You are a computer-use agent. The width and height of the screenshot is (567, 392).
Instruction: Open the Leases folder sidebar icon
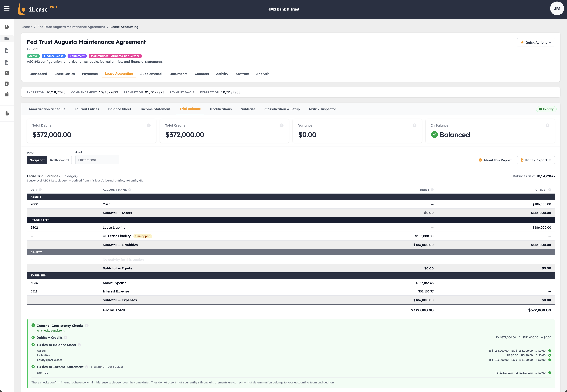[x=7, y=39]
